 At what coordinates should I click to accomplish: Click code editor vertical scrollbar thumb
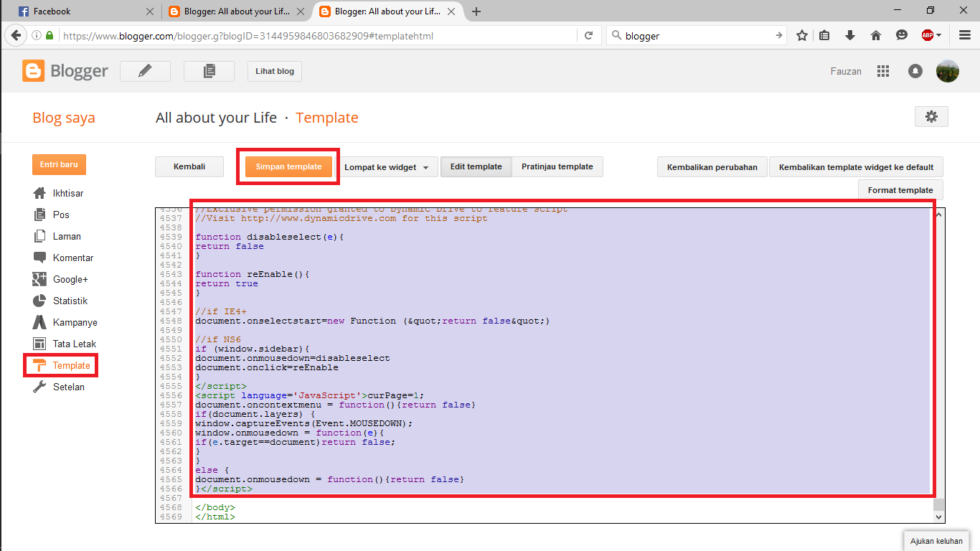point(939,504)
